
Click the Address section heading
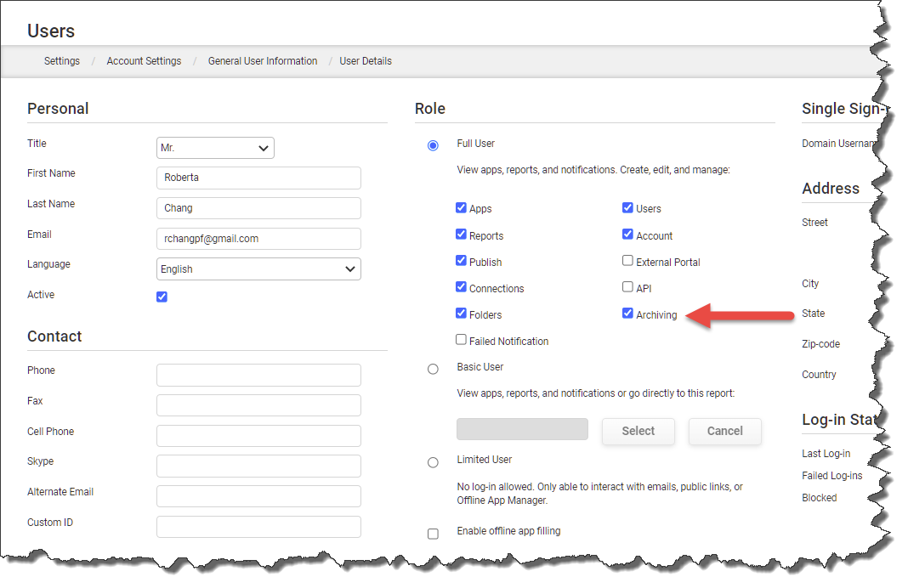pyautogui.click(x=831, y=188)
